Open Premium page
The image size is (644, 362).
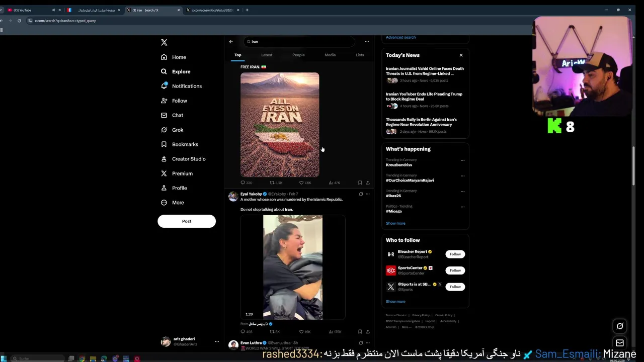pos(177,173)
